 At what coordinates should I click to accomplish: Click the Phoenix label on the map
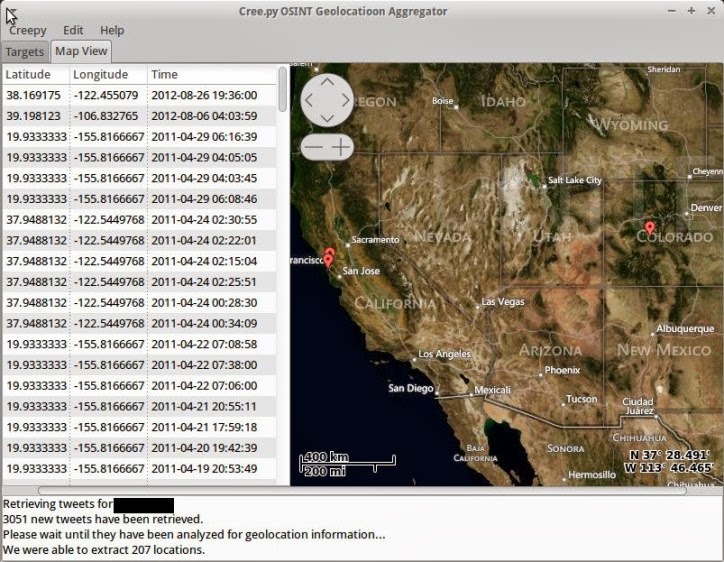pos(562,370)
